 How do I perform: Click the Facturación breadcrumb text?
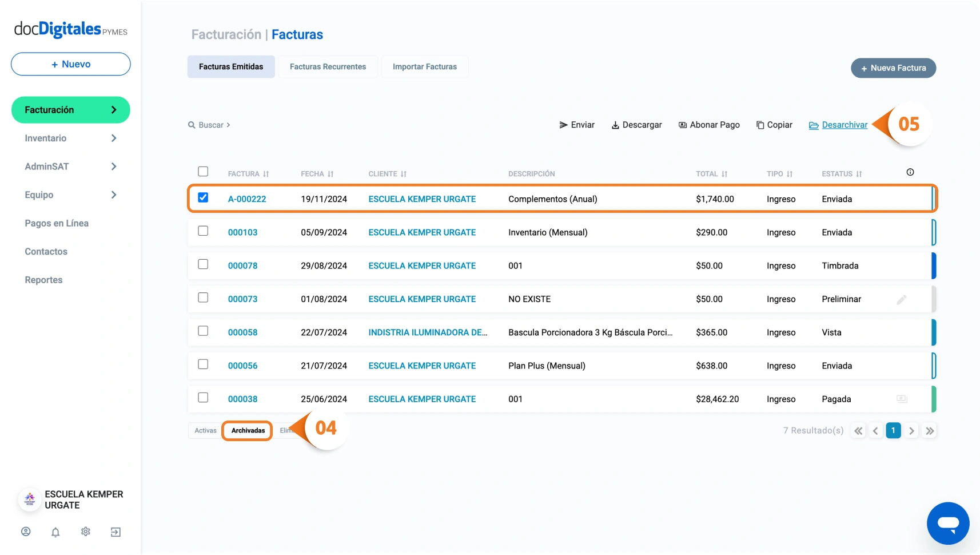226,34
